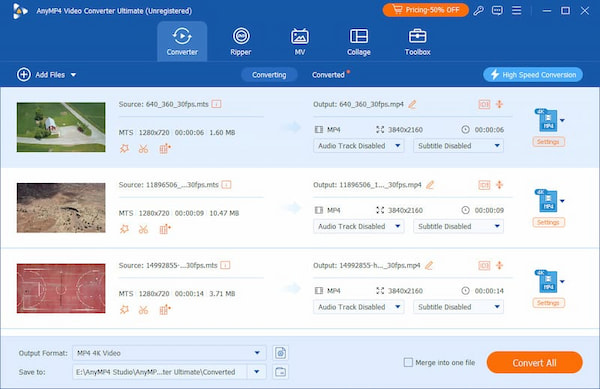Expand Subtitle dropdown for 11896506 output

click(458, 226)
